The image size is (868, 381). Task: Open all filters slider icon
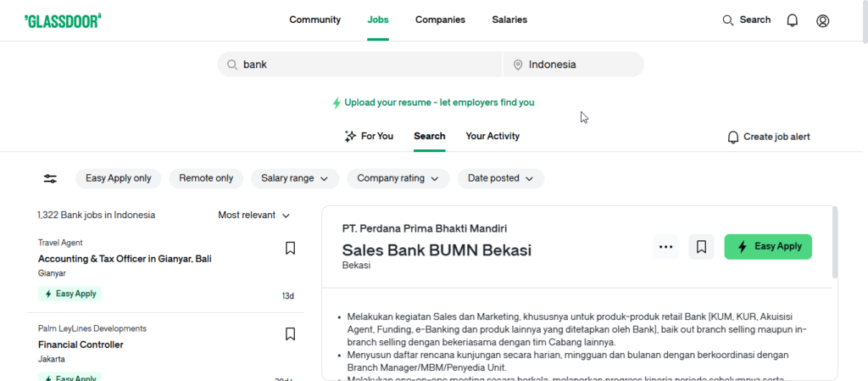pos(50,178)
